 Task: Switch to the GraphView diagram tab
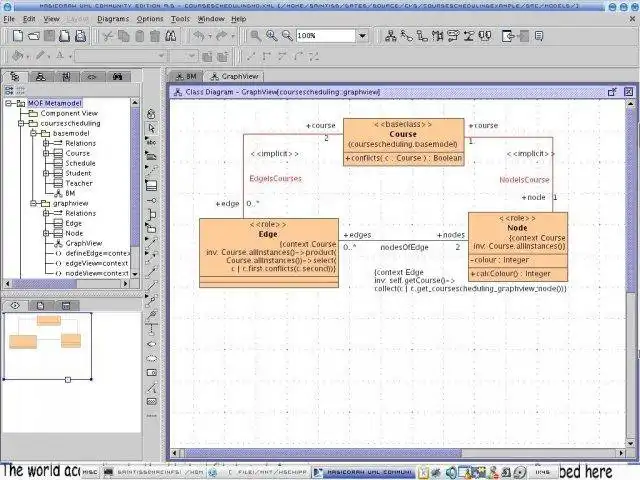tap(234, 76)
